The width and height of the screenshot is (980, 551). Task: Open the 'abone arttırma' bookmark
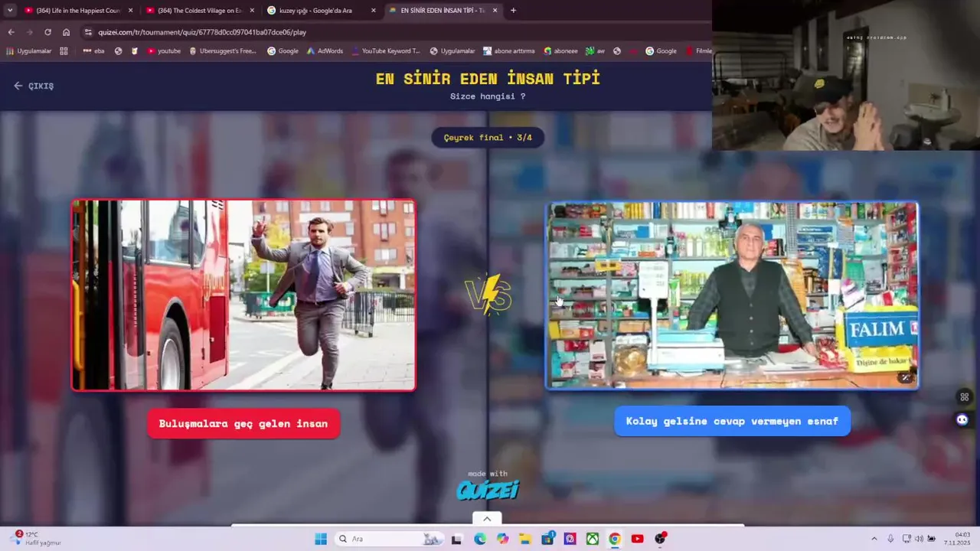point(509,51)
